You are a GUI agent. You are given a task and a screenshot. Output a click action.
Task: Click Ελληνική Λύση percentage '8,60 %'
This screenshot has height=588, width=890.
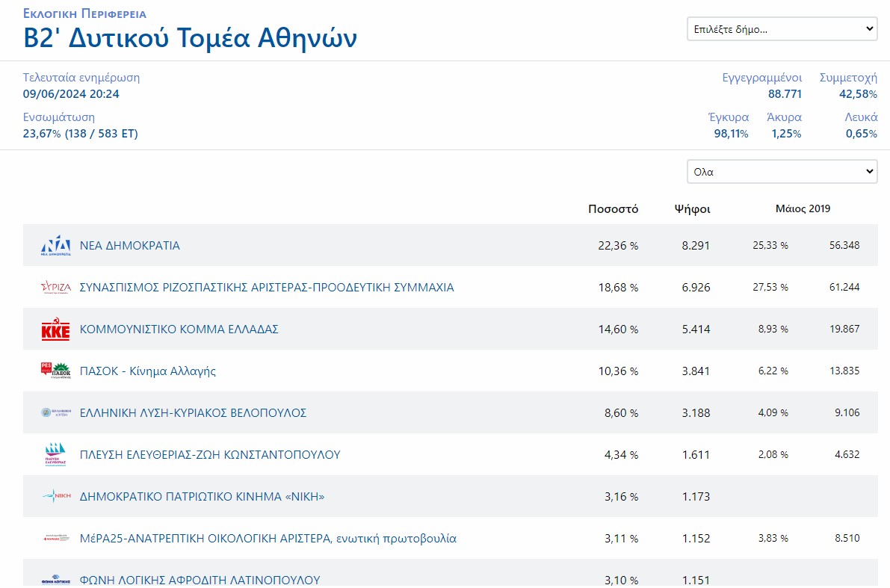click(x=622, y=413)
